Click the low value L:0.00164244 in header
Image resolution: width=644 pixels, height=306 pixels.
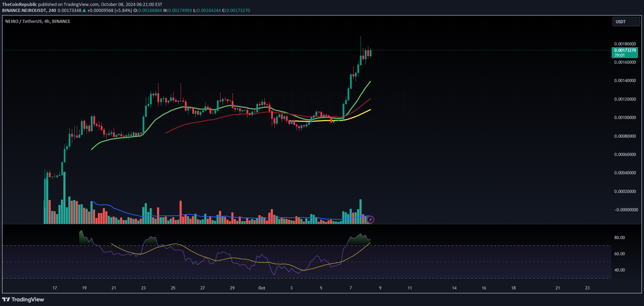coord(207,11)
